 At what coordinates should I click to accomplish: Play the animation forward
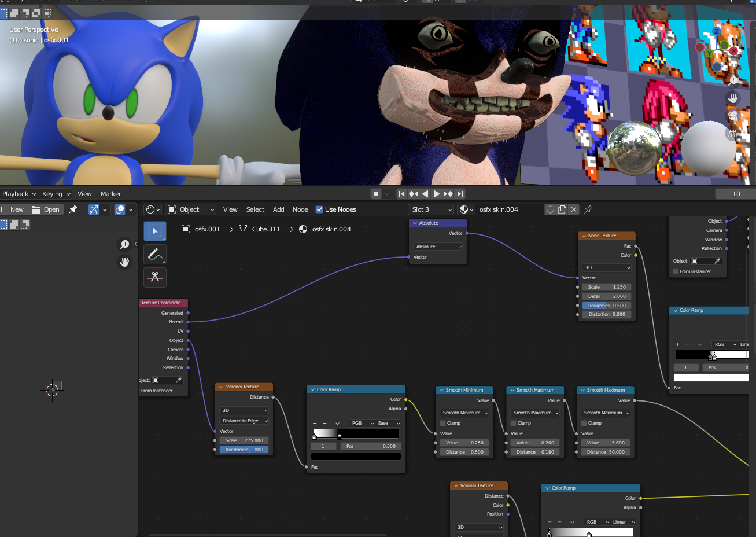pyautogui.click(x=437, y=194)
